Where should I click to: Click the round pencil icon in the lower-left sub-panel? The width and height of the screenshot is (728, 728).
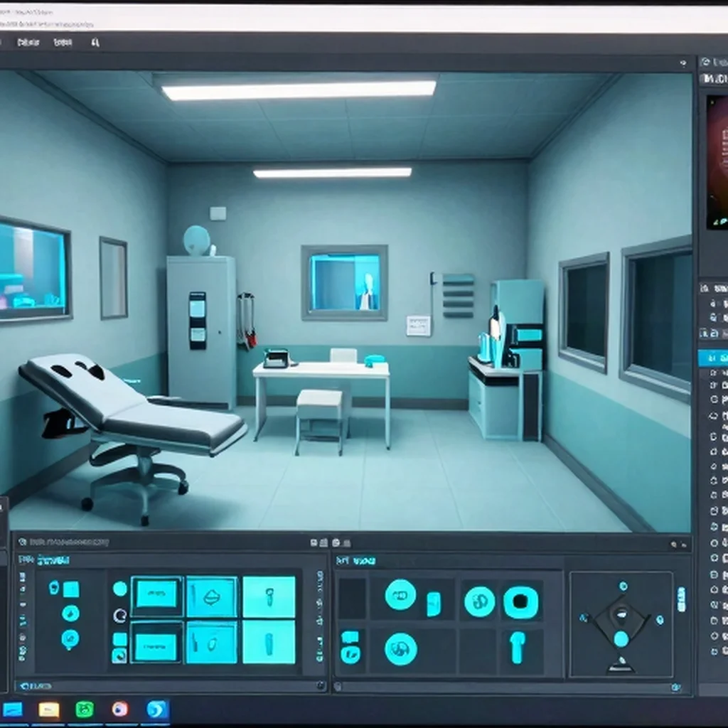[70, 614]
